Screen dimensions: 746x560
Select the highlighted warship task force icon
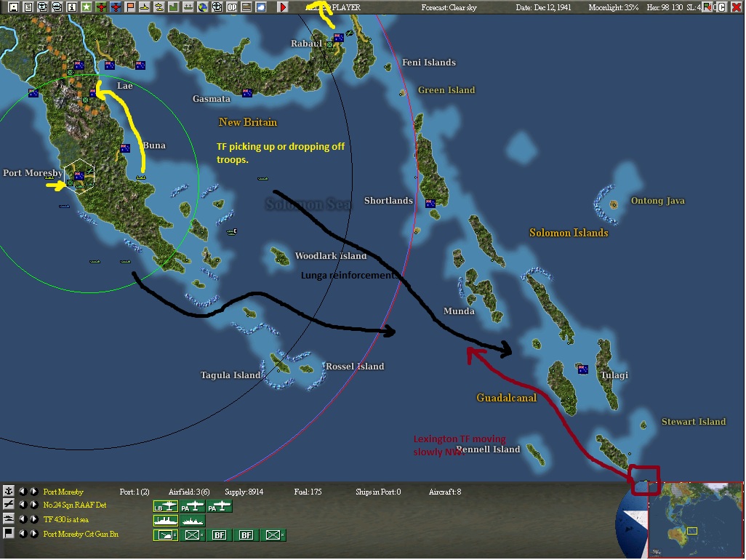[x=166, y=521]
